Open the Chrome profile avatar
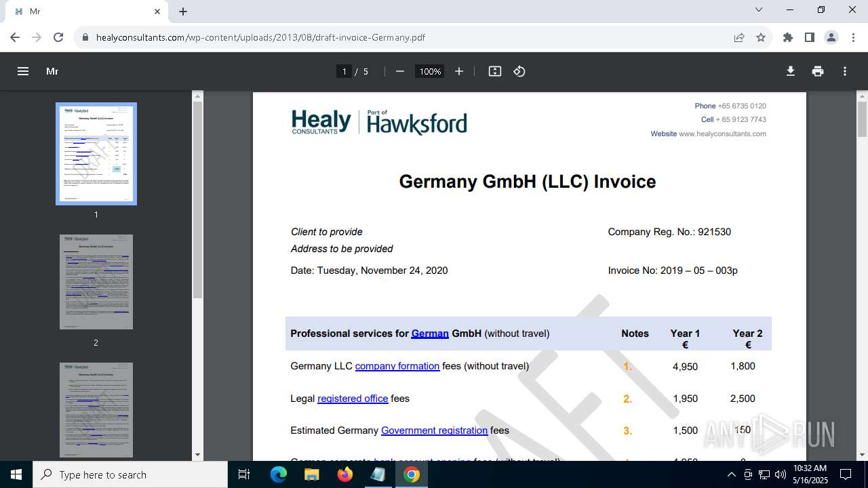The image size is (868, 488). pos(831,37)
